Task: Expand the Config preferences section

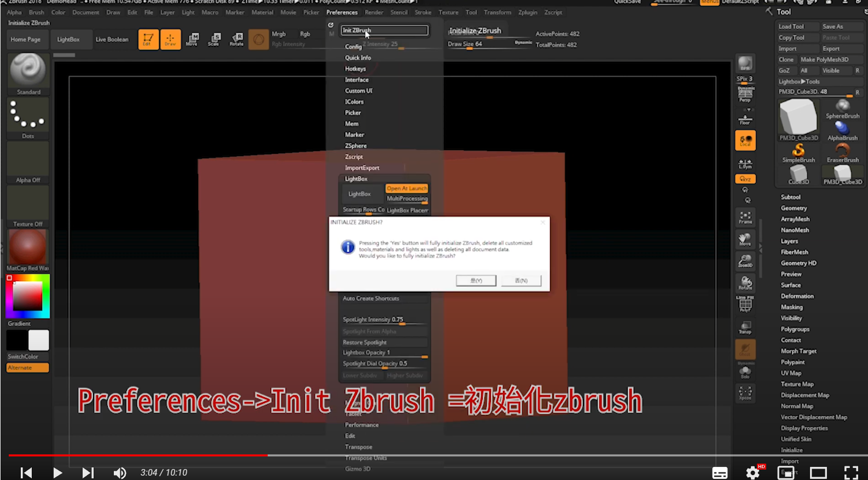Action: pos(353,47)
